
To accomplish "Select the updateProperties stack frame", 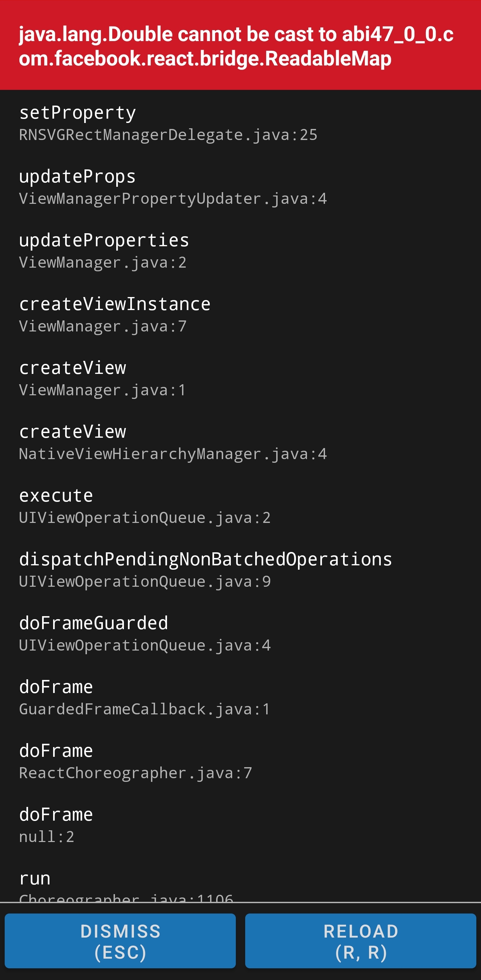I will click(x=104, y=240).
